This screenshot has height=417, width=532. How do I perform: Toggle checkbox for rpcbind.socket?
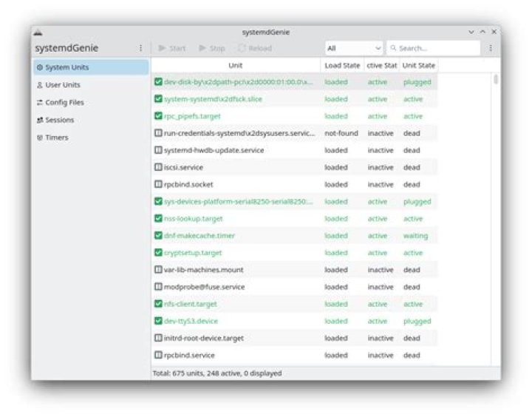(158, 184)
